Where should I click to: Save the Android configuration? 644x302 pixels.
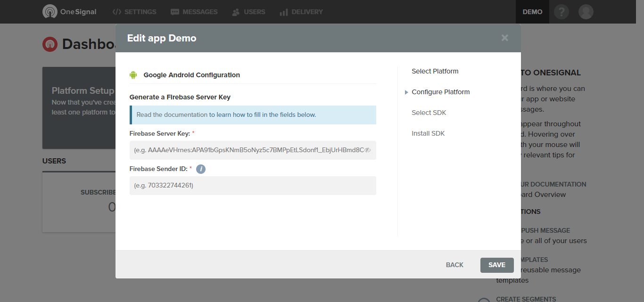click(496, 265)
